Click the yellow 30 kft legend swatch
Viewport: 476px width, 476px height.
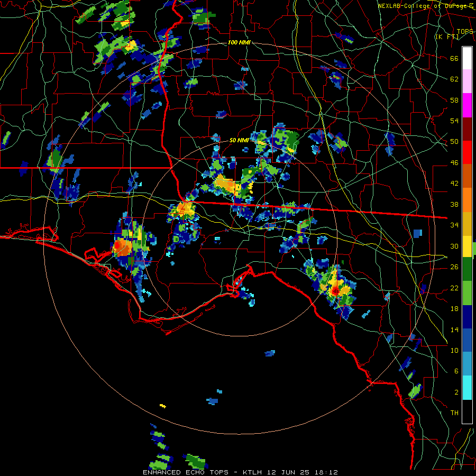click(x=467, y=246)
